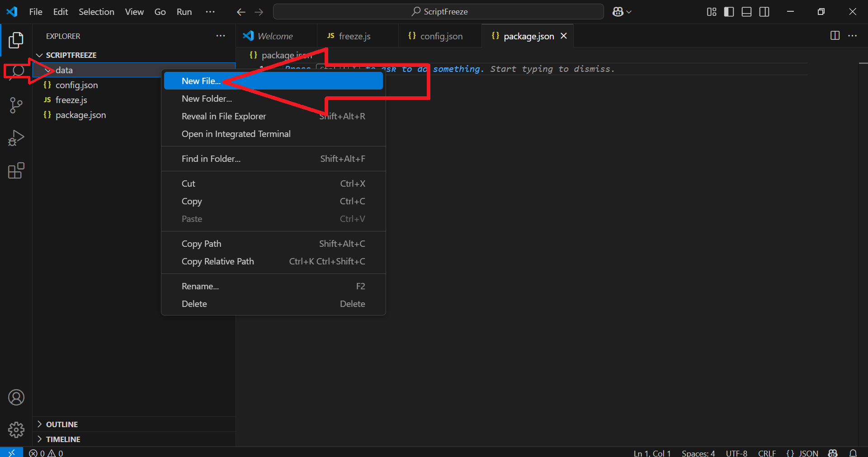Open the Run menu
The height and width of the screenshot is (457, 868).
pyautogui.click(x=184, y=12)
